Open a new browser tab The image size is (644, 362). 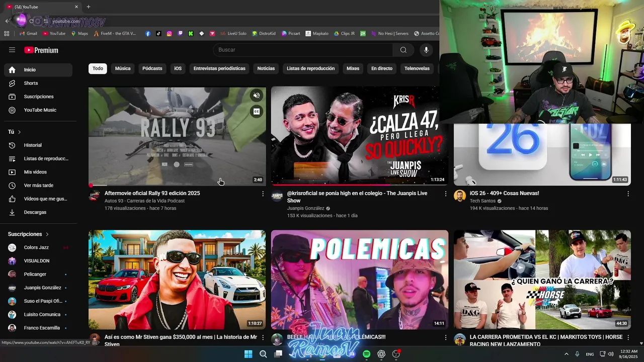tap(89, 7)
